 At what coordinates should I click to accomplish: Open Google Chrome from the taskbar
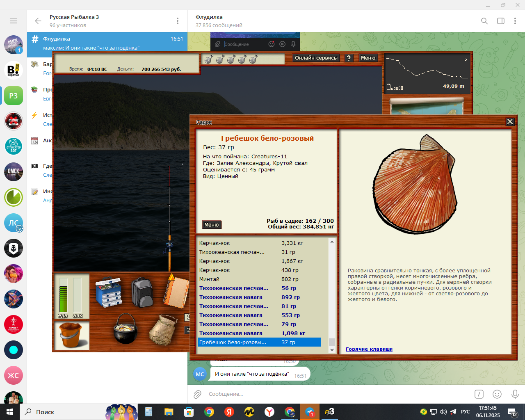(x=209, y=412)
